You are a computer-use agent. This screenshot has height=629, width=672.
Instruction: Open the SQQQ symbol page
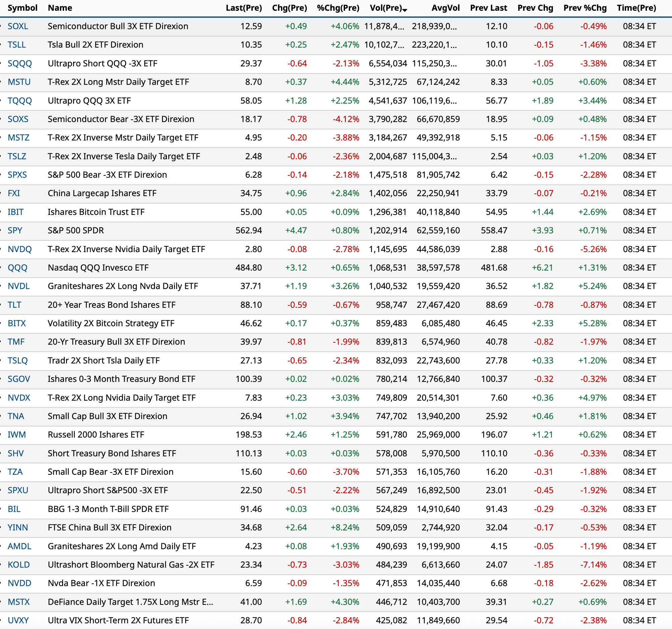(19, 64)
